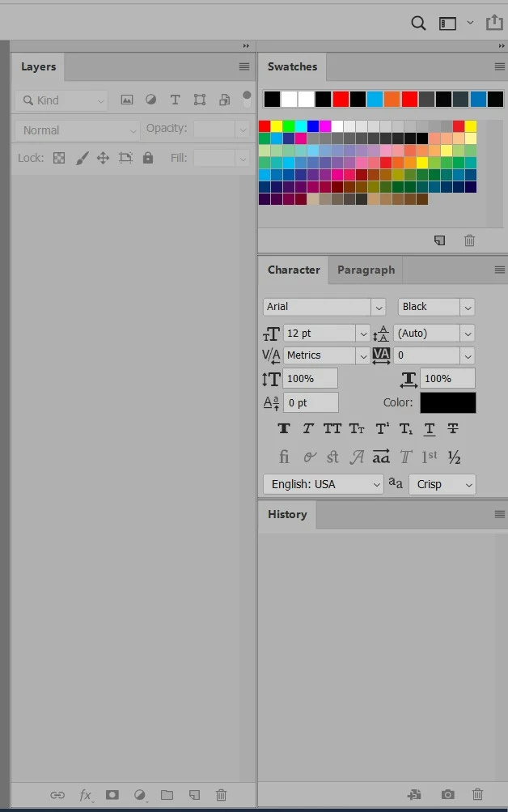The height and width of the screenshot is (812, 508).
Task: Toggle Superscript
Action: coord(383,428)
